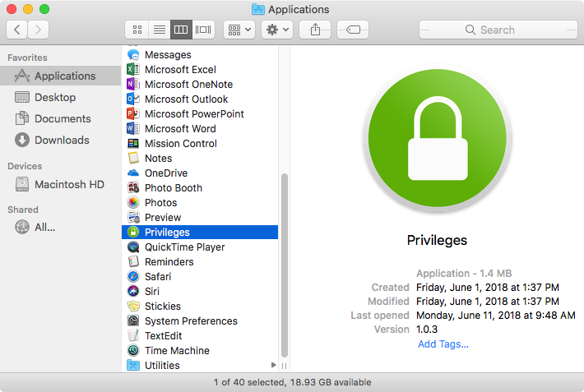Click the Mission Control icon

point(133,143)
